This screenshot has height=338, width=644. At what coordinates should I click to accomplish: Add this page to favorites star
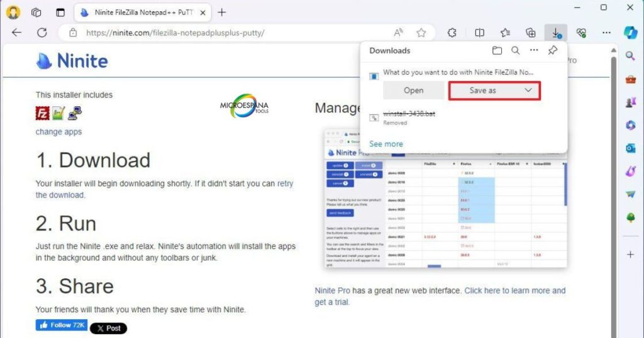421,33
